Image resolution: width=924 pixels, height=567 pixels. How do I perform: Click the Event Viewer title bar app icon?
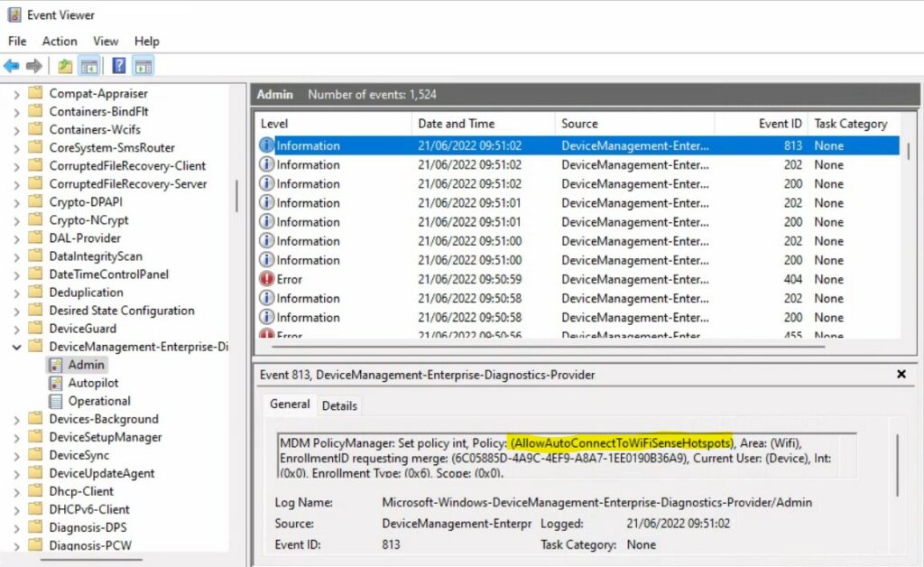click(14, 14)
